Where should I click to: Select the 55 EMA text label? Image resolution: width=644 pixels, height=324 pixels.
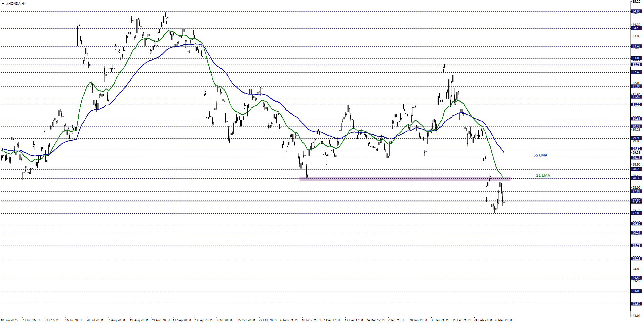[540, 155]
